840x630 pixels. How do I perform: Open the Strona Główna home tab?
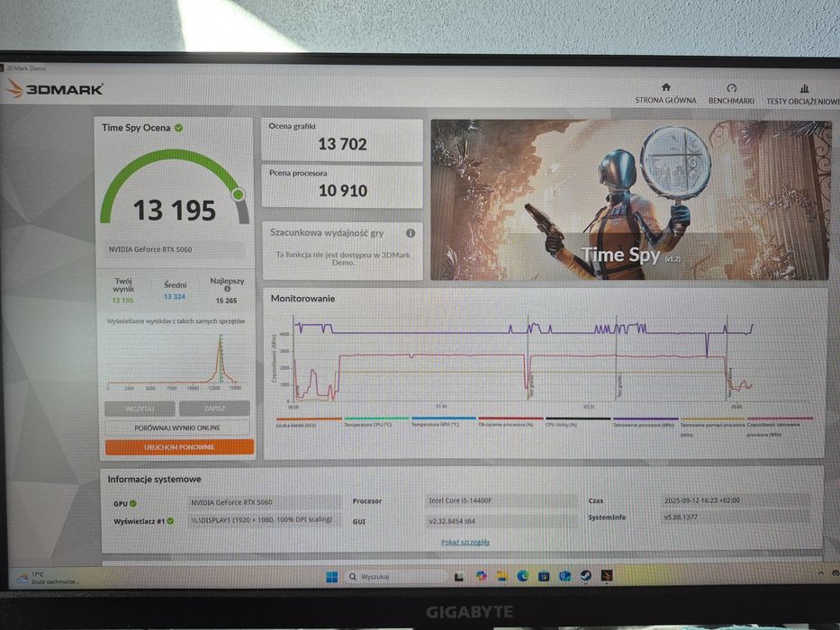pyautogui.click(x=665, y=94)
